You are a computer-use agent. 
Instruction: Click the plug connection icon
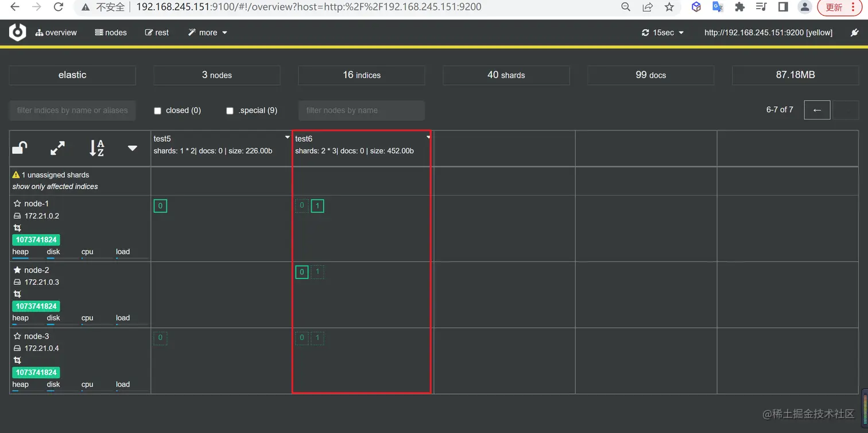(854, 33)
